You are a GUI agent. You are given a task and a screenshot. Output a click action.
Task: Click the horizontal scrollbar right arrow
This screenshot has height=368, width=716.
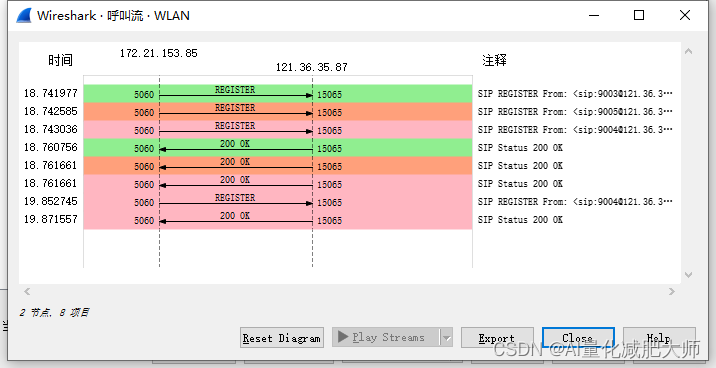[x=672, y=291]
